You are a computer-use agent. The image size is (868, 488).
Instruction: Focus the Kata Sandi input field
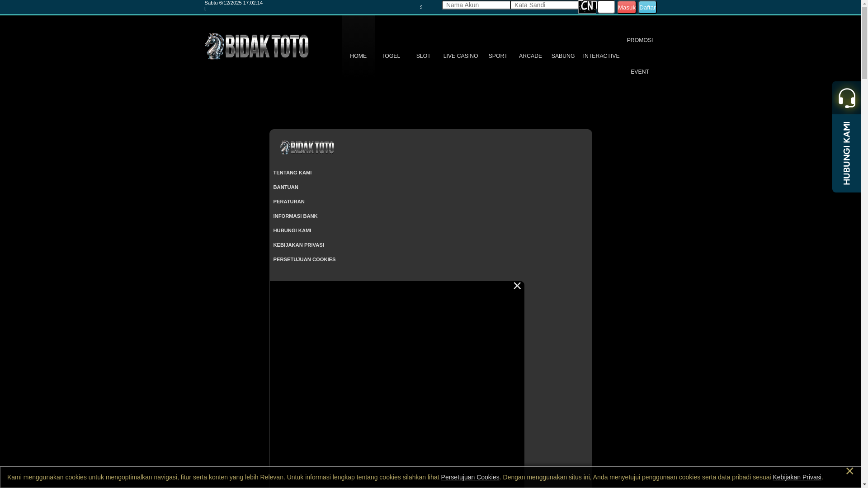[544, 5]
